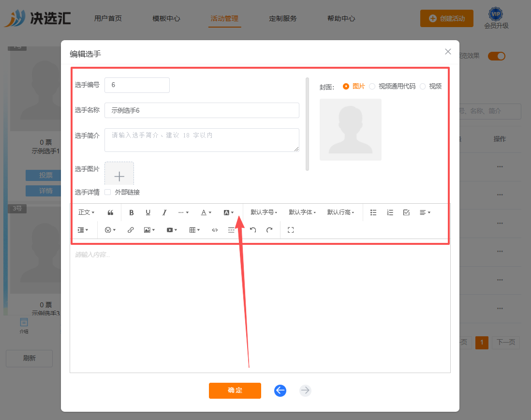Insert a hyperlink

[131, 230]
